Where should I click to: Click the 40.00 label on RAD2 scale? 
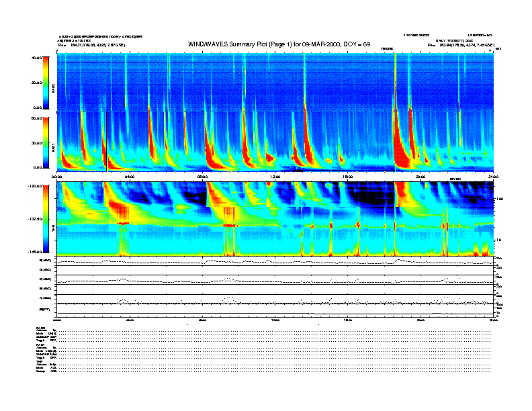tap(37, 58)
